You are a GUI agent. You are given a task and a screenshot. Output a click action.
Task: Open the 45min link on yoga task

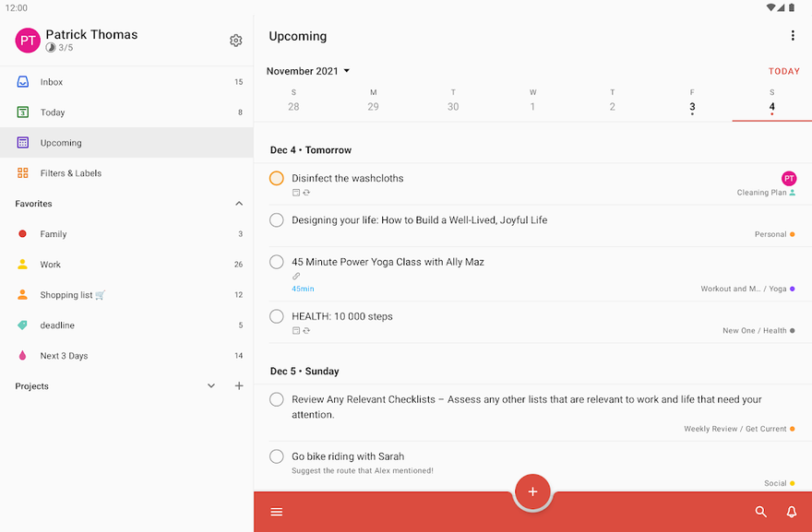[x=303, y=289]
